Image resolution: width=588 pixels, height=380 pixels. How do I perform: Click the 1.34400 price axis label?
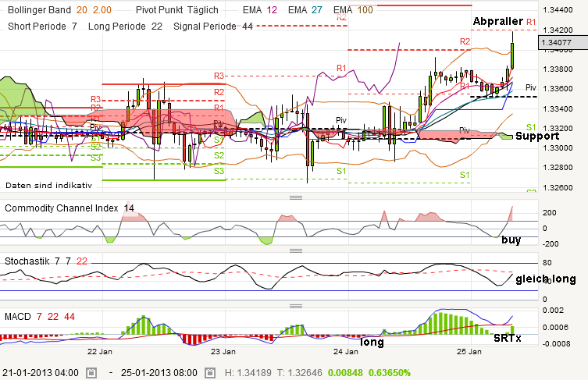(558, 9)
